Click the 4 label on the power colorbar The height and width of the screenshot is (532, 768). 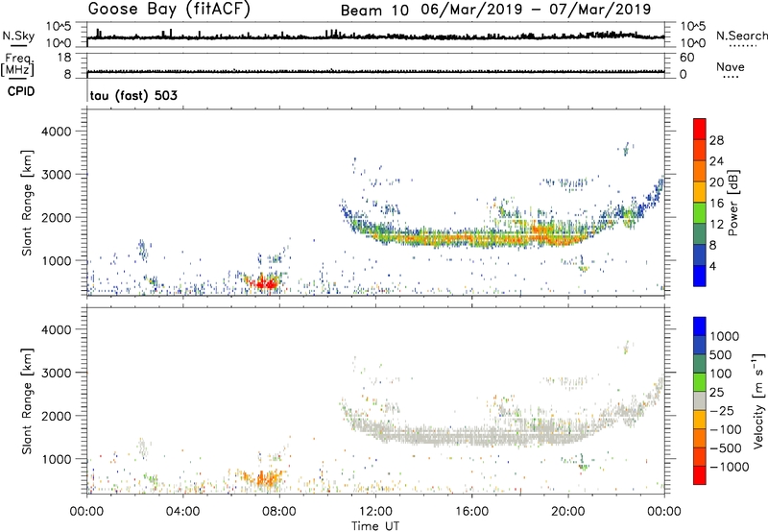tap(712, 266)
